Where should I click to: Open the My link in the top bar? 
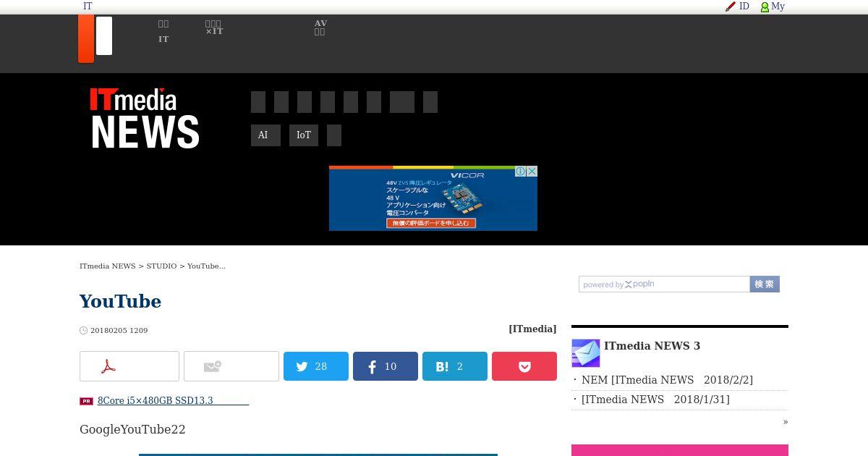click(778, 7)
